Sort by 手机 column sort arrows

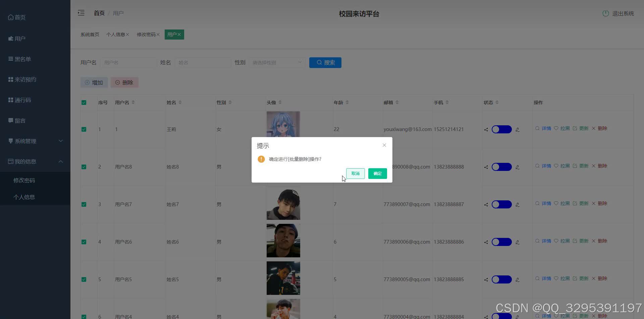tap(447, 102)
